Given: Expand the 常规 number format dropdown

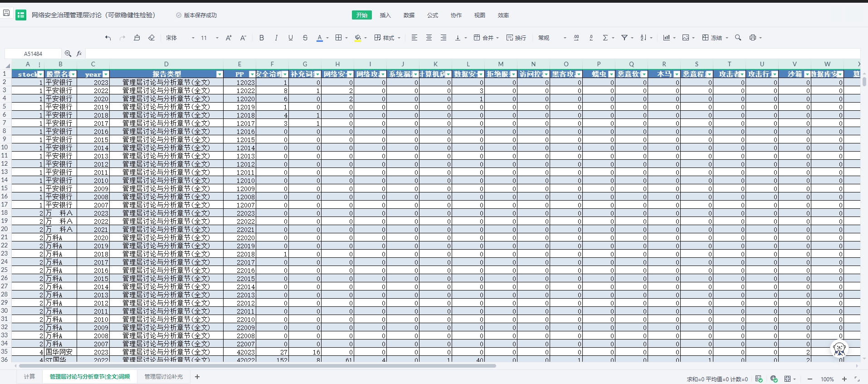Looking at the screenshot, I should 552,38.
